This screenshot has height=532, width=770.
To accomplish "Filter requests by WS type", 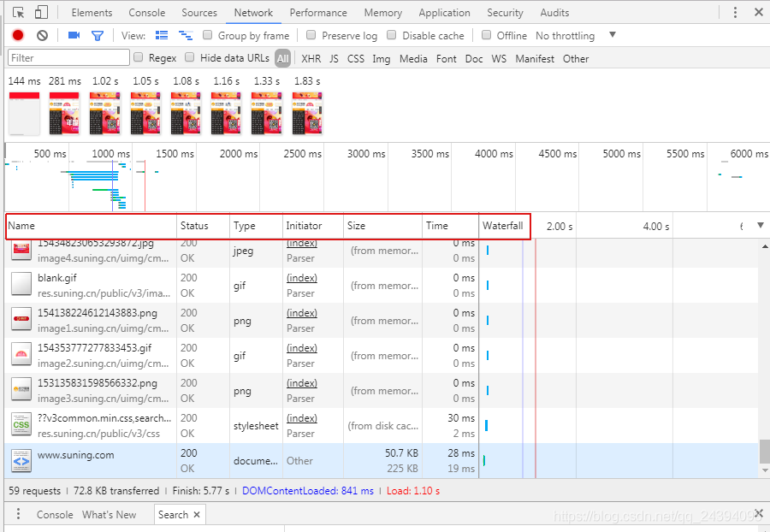I will 499,58.
